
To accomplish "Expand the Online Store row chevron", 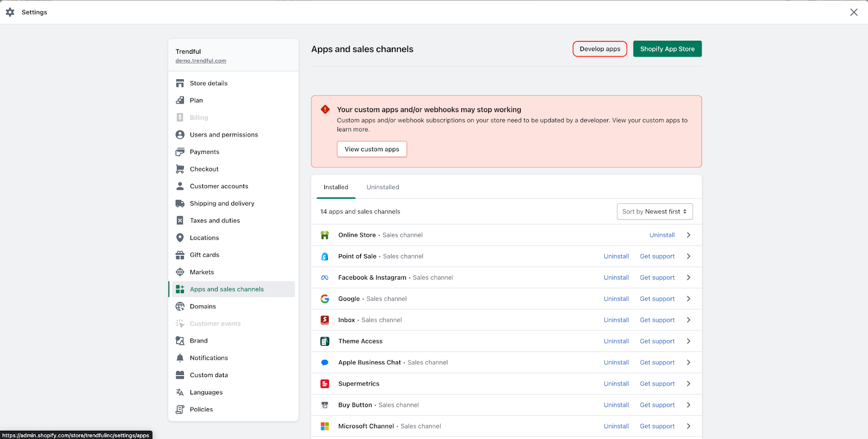I will [x=688, y=235].
